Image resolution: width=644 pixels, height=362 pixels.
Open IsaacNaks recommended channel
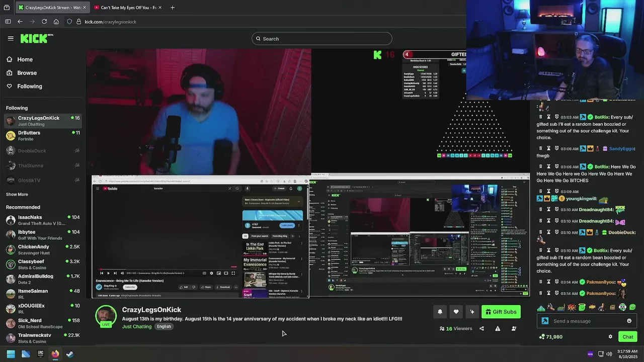pyautogui.click(x=43, y=220)
